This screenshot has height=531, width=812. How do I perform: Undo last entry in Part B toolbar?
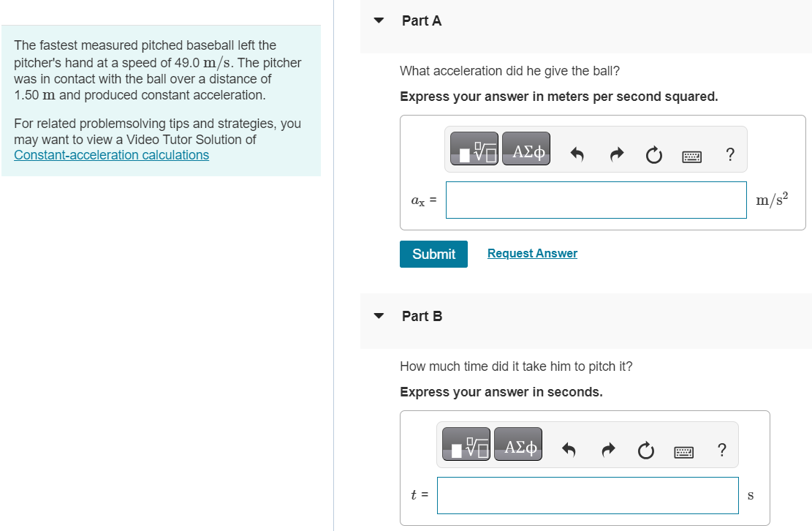569,450
